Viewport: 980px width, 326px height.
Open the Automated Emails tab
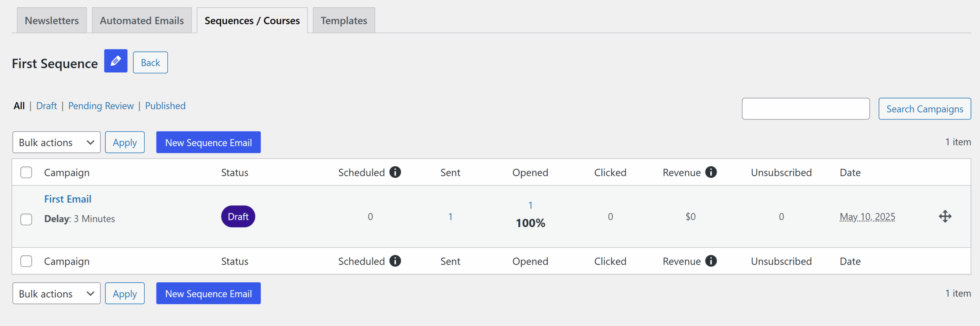[x=142, y=20]
